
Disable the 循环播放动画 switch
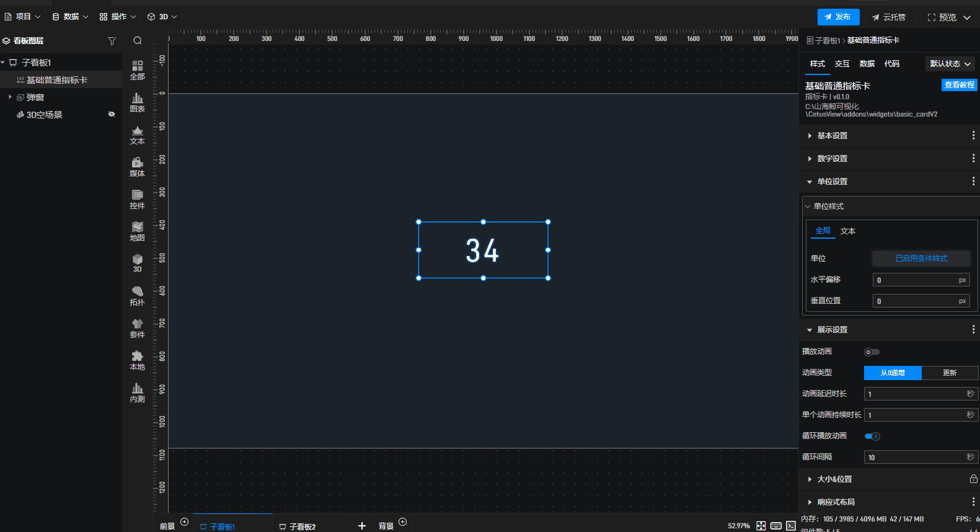pyautogui.click(x=872, y=437)
